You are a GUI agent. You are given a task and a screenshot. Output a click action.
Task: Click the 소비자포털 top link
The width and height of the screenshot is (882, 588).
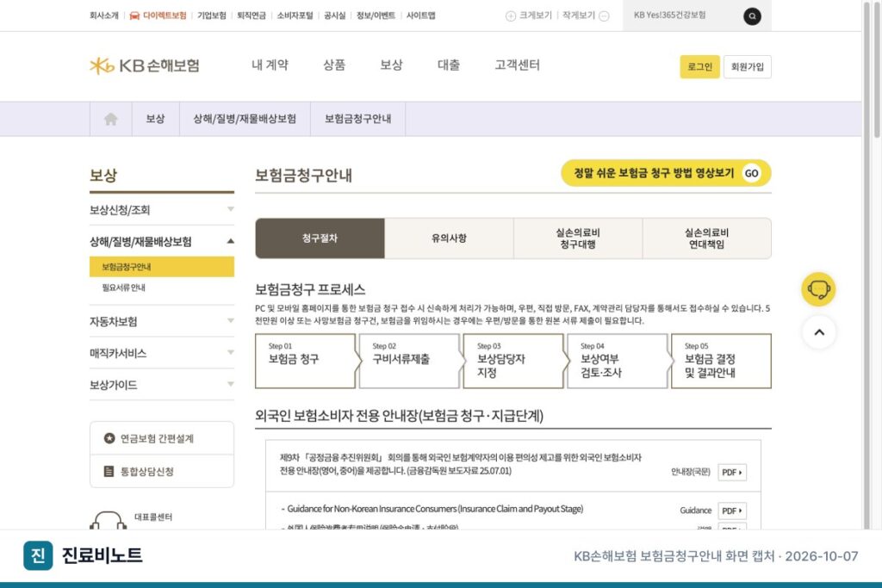295,15
